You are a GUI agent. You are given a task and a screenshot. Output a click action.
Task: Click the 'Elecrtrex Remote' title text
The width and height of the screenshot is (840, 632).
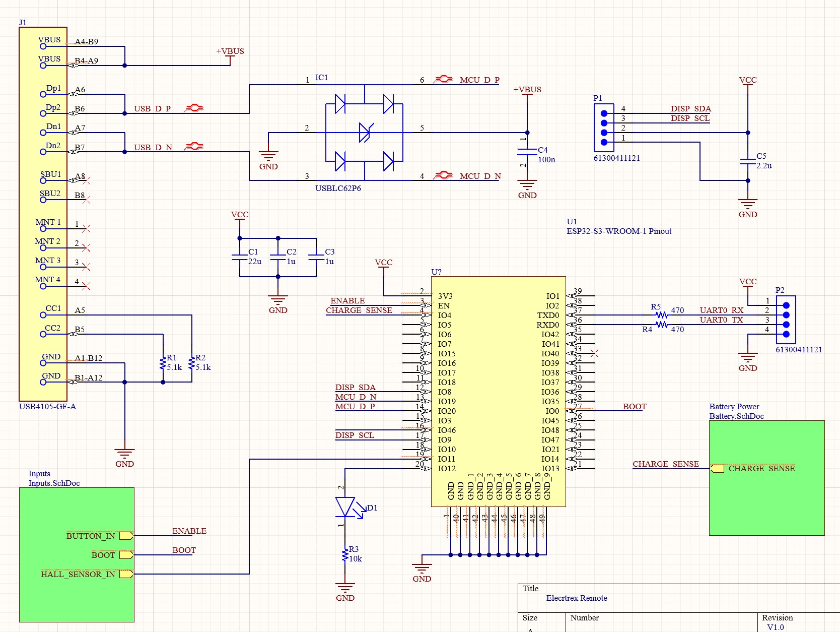tap(577, 598)
